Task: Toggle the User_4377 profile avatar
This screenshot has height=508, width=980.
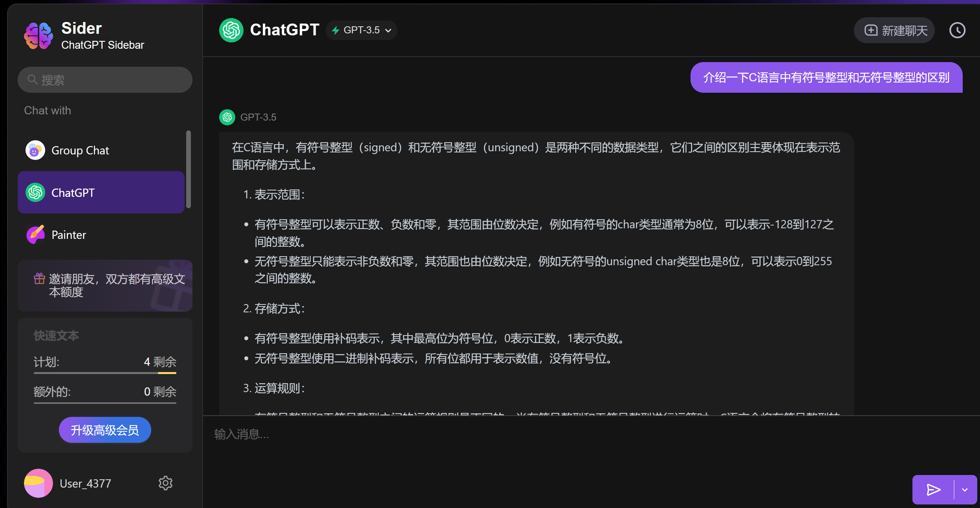Action: 38,483
